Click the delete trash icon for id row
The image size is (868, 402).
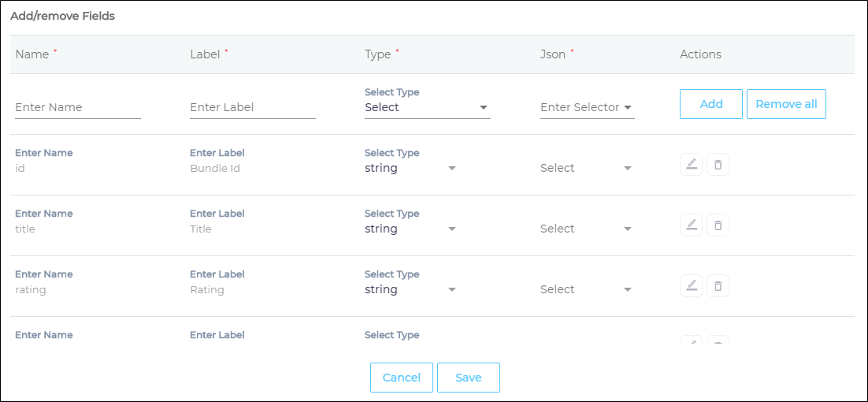[x=718, y=165]
